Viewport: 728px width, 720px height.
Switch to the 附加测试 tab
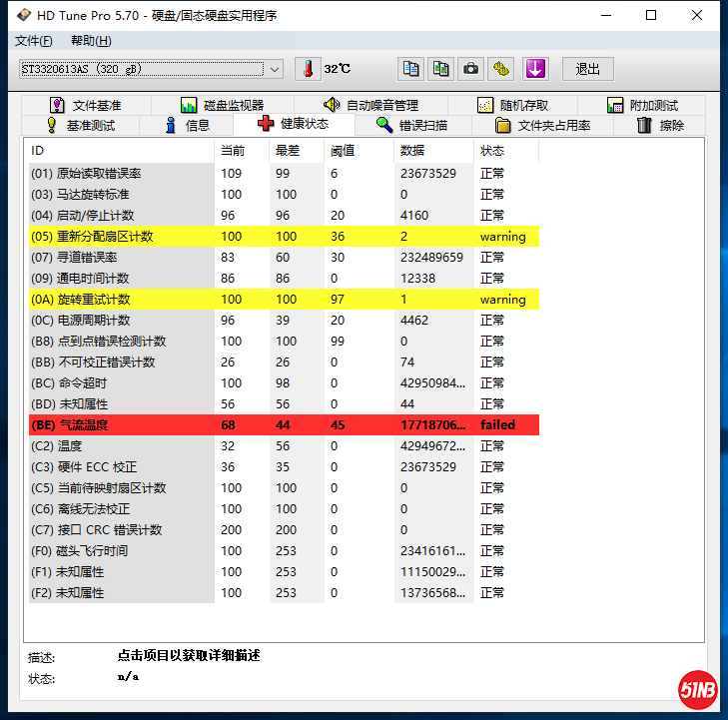coord(642,106)
